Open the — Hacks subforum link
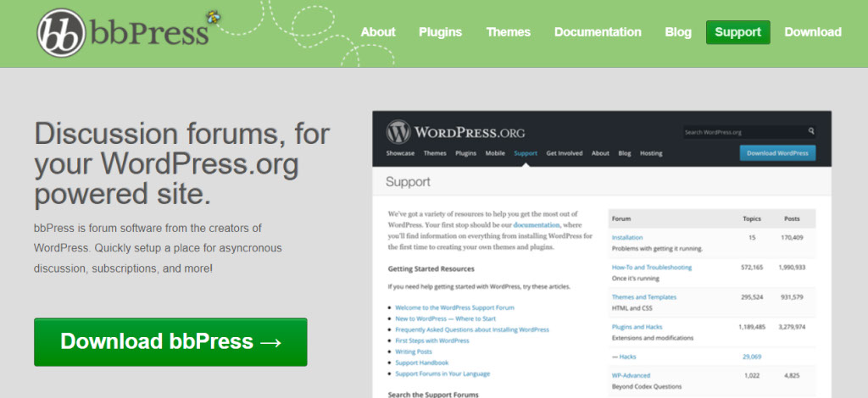Image resolution: width=868 pixels, height=398 pixels. pos(624,357)
